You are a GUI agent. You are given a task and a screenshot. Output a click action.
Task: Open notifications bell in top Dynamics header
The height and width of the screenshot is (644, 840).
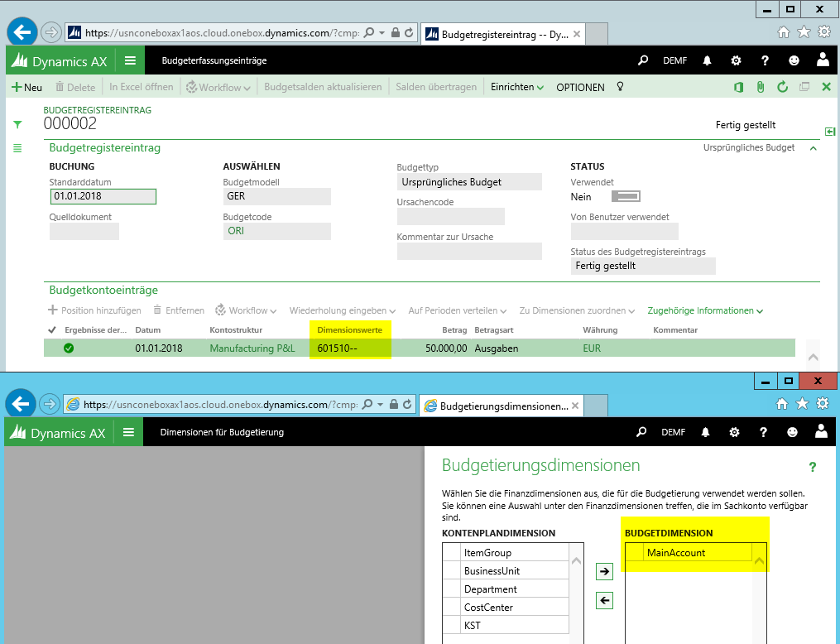coord(708,60)
